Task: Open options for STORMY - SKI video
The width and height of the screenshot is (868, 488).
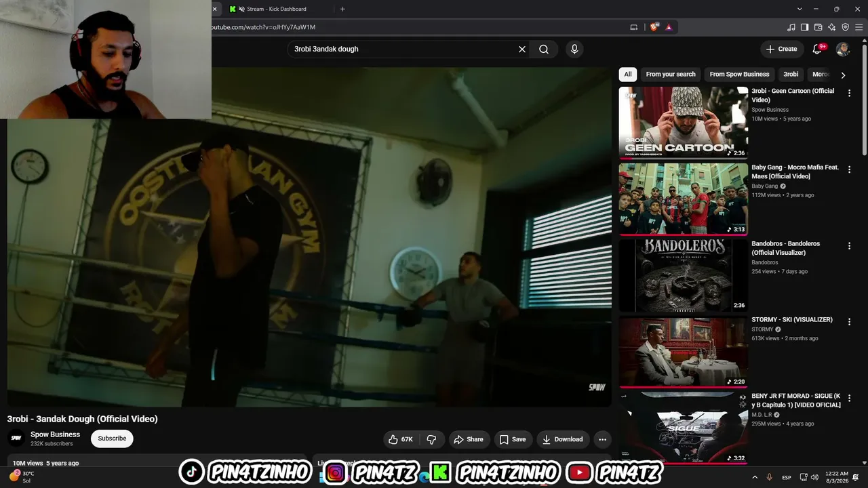Action: coord(849,322)
